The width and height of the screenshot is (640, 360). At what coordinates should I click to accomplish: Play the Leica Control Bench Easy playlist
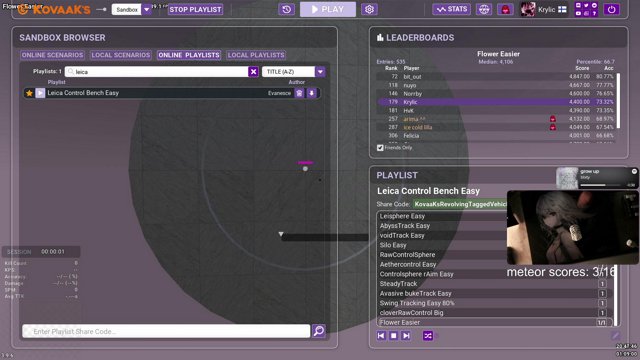[x=40, y=93]
